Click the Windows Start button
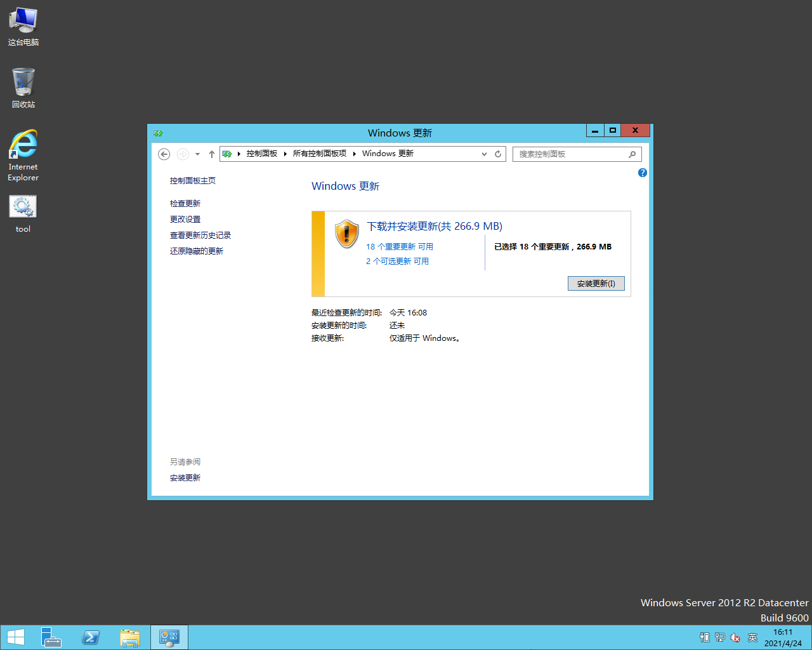 pos(16,637)
